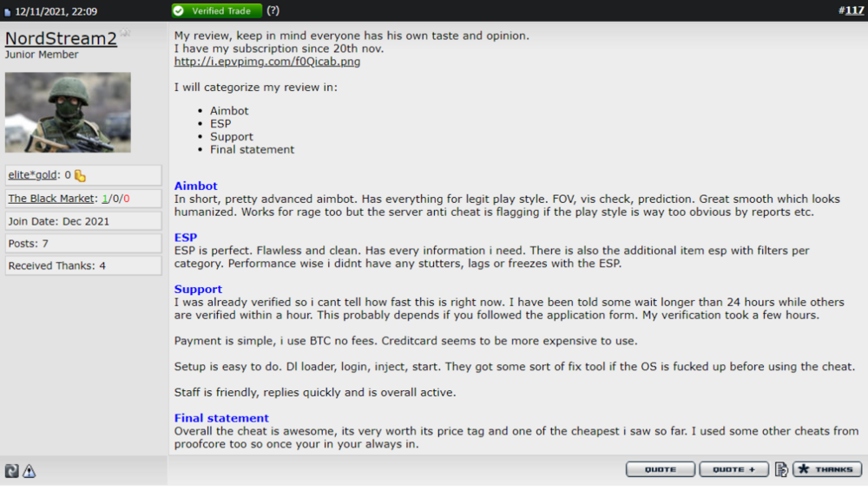
Task: Open the (?) help link next to Verified Trade
Action: tap(273, 10)
